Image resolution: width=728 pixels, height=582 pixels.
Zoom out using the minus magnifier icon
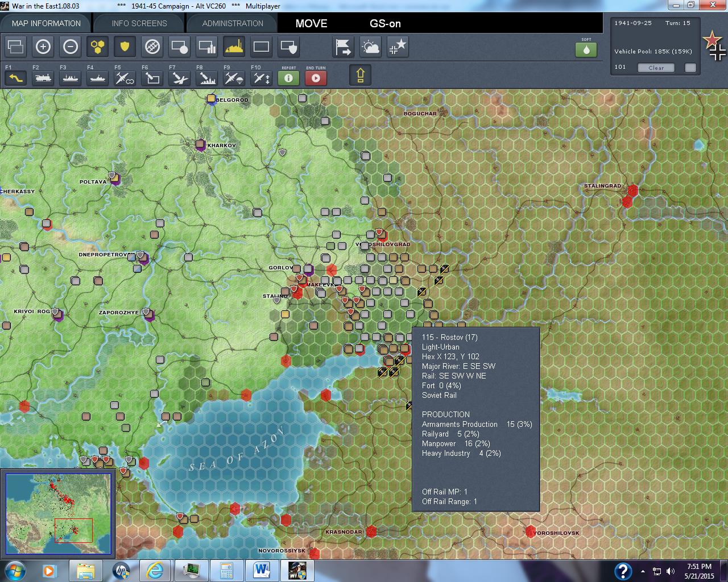coord(70,47)
